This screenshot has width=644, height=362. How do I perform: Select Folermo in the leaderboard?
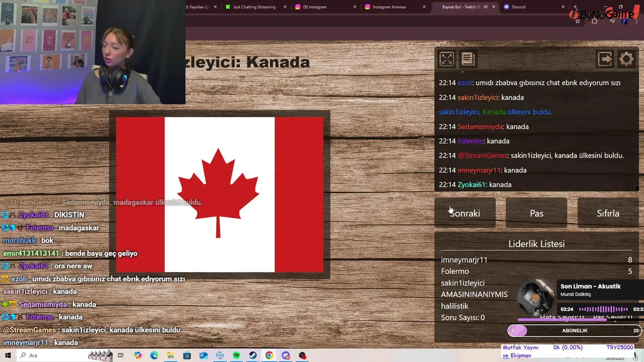455,271
